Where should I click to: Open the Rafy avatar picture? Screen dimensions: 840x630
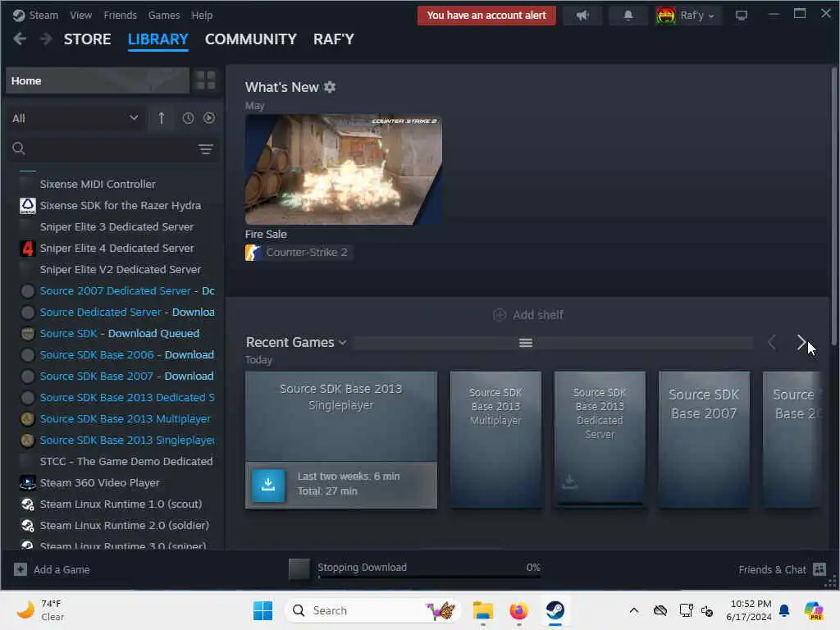pos(665,16)
